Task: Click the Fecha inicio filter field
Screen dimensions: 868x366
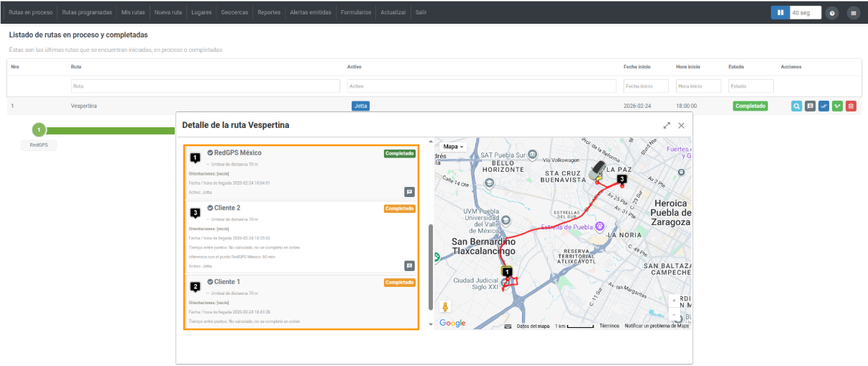Action: (x=646, y=86)
